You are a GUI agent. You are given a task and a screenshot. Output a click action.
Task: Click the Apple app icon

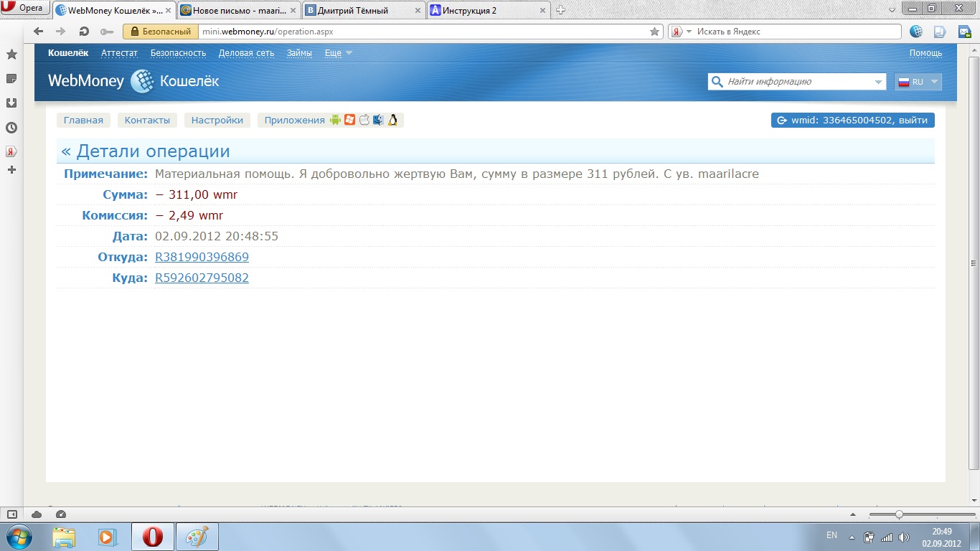pos(364,120)
